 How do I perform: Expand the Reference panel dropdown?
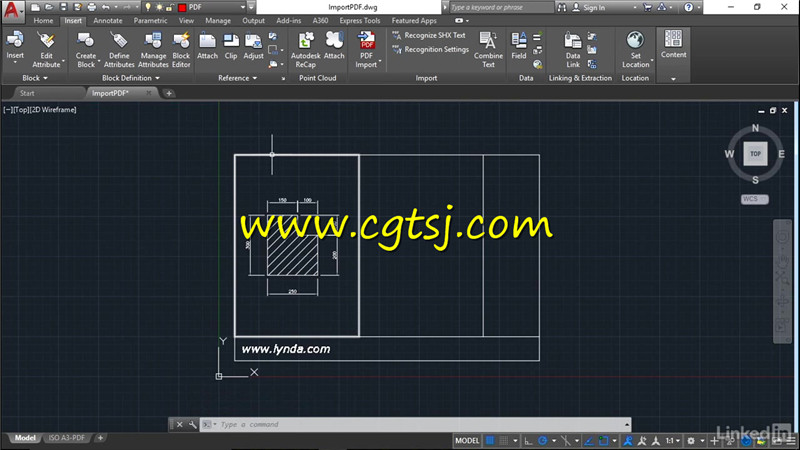pyautogui.click(x=238, y=78)
